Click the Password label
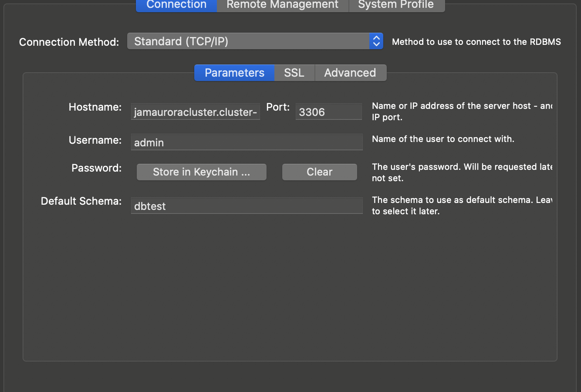581x392 pixels. pyautogui.click(x=96, y=168)
